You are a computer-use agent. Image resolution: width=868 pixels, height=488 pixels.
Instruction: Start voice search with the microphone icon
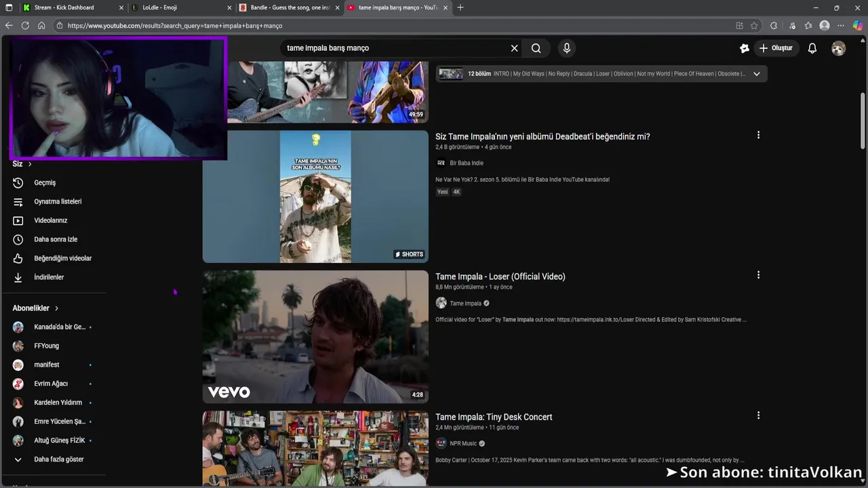pyautogui.click(x=566, y=48)
